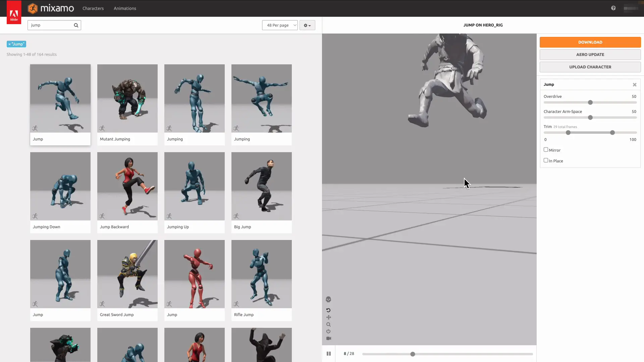Viewport: 644px width, 362px height.
Task: Click animation icon on Jump Backward card
Action: [x=102, y=216]
